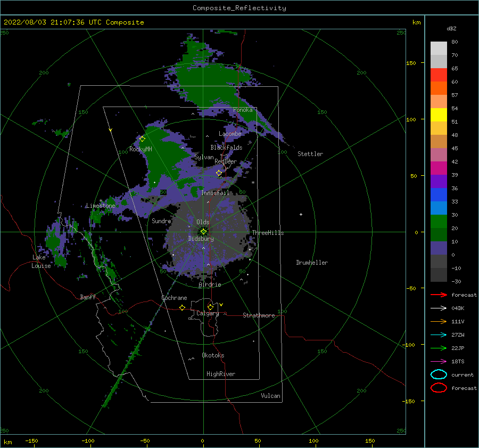Pick the light blue 30-33 dBZ swatch
Viewport: 479px width, 448px height.
pyautogui.click(x=439, y=208)
